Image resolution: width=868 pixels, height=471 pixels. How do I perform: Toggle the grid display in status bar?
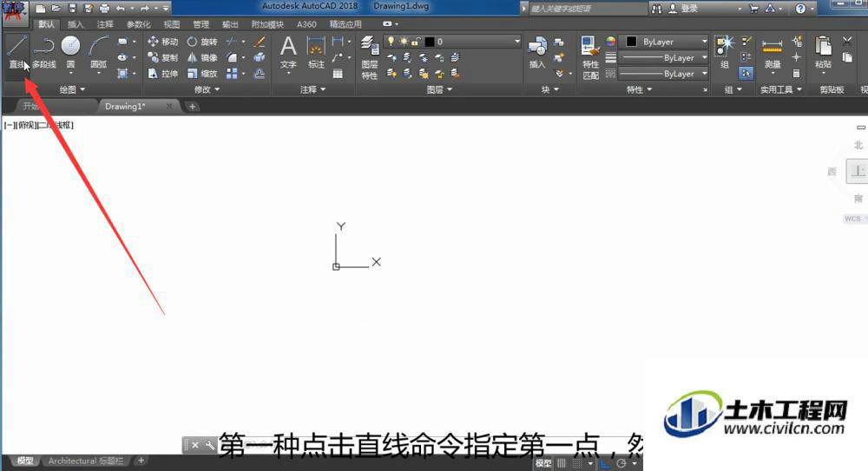tap(562, 463)
